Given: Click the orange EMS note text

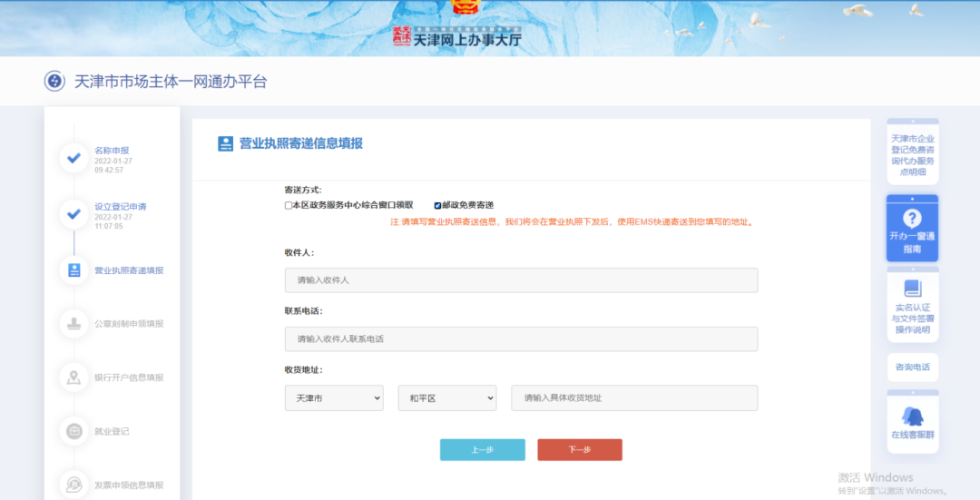Looking at the screenshot, I should (x=573, y=222).
